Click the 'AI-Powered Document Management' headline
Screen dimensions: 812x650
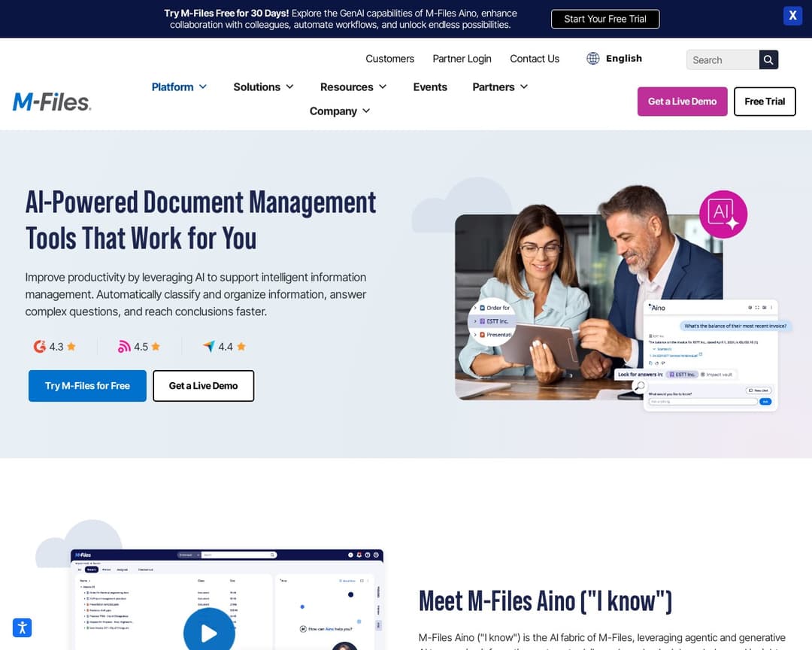[x=201, y=220]
